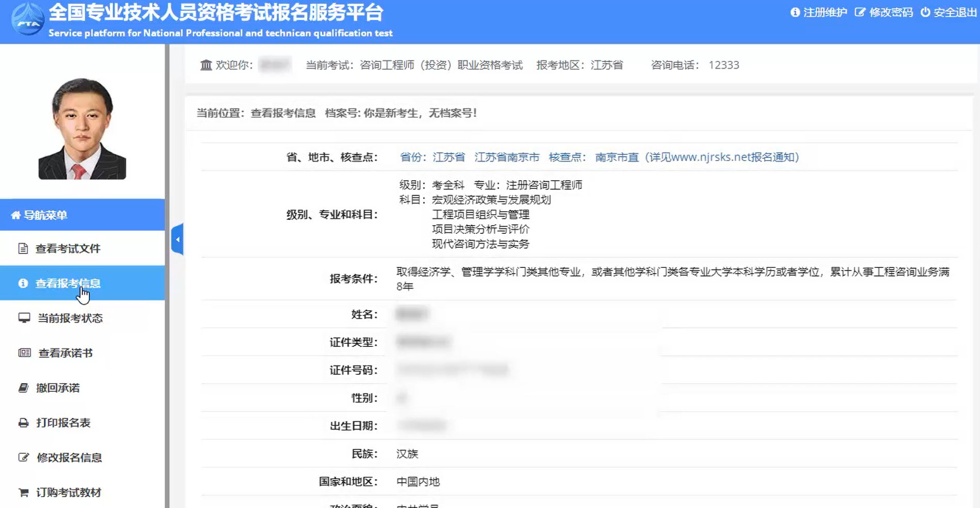
Task: Click the newspaper icon beside 查看承诺书
Action: pos(24,353)
